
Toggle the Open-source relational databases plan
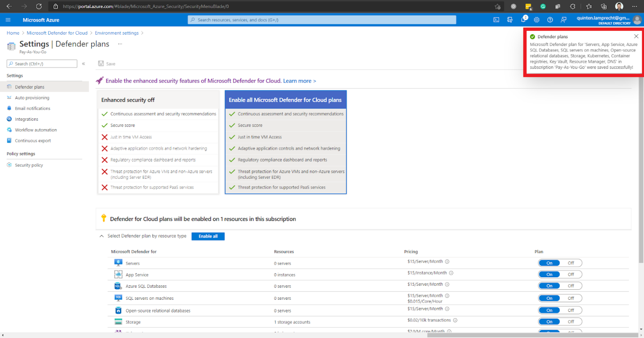click(x=560, y=310)
